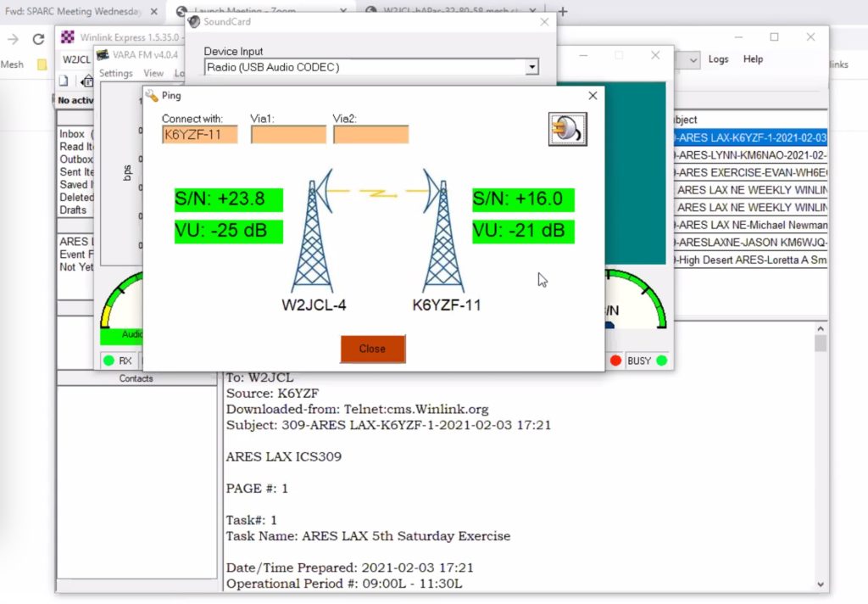The image size is (868, 604).
Task: Click the message pane scrollbar down arrow
Action: (821, 584)
